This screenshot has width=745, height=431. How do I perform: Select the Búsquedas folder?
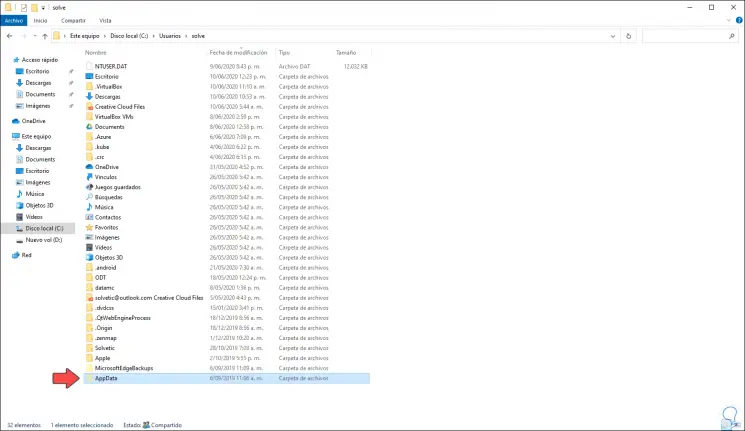[108, 197]
